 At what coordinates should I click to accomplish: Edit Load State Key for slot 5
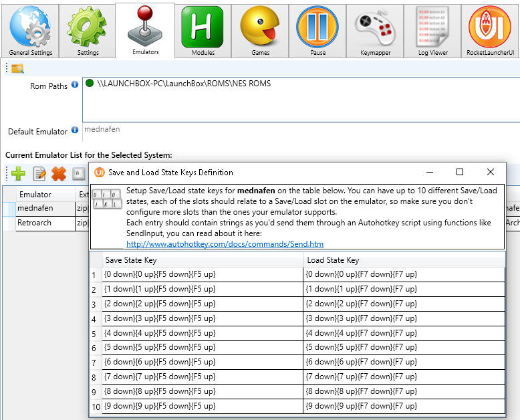click(404, 333)
